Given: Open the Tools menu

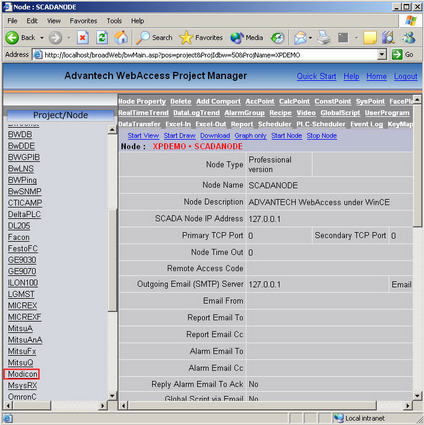Looking at the screenshot, I should (114, 21).
